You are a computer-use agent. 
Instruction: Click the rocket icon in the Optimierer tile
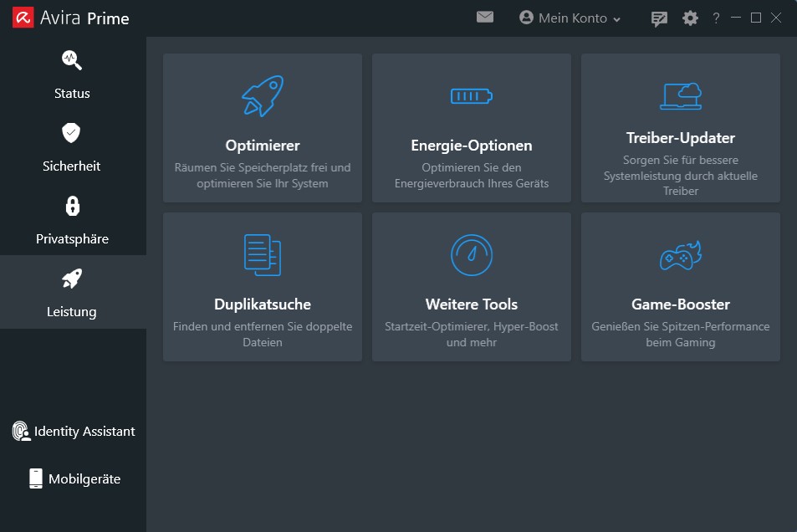click(x=263, y=96)
